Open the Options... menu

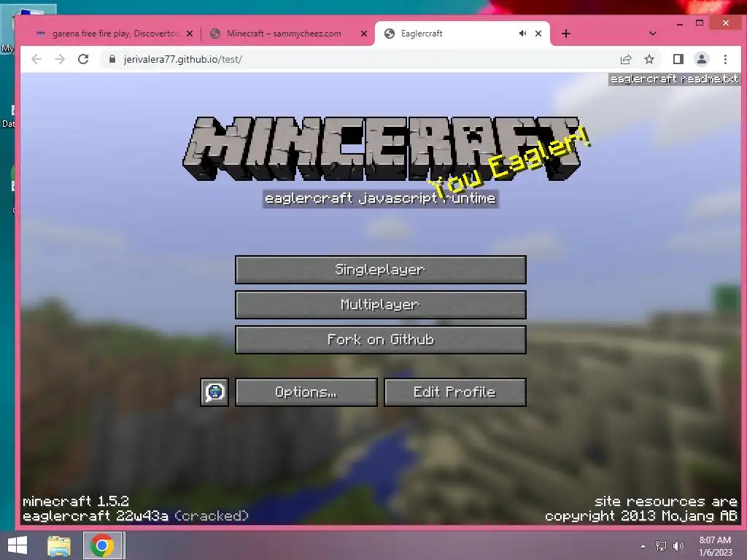(x=306, y=392)
